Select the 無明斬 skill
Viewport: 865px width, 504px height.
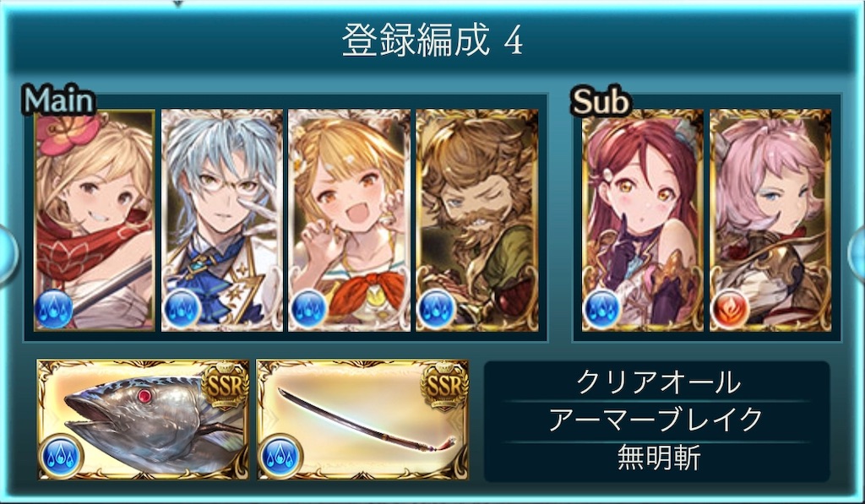[x=657, y=458]
